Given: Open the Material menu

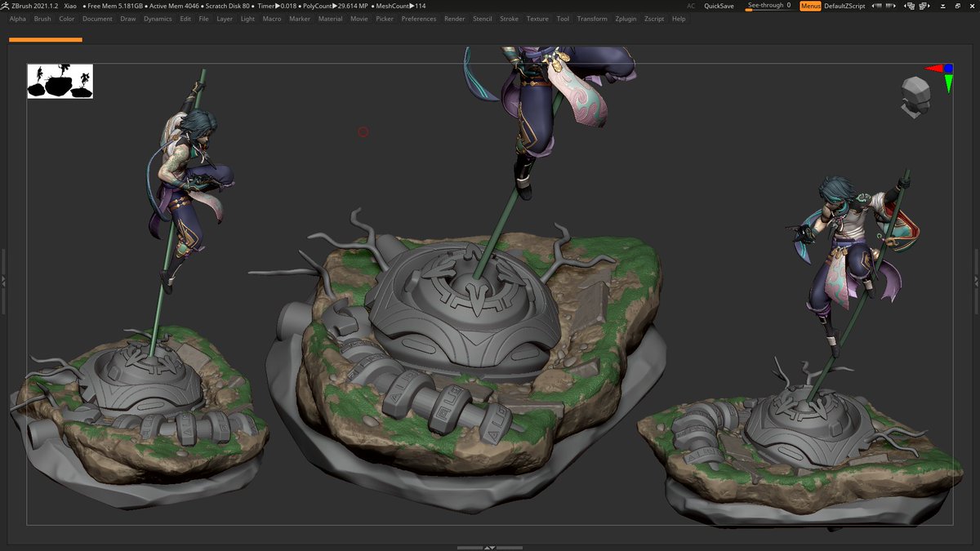Looking at the screenshot, I should 330,19.
